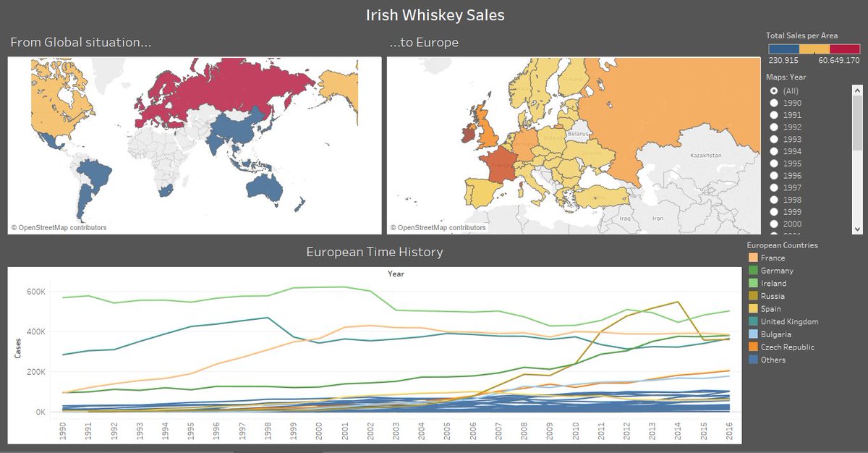Click the Germany legend color swatch

pos(752,271)
